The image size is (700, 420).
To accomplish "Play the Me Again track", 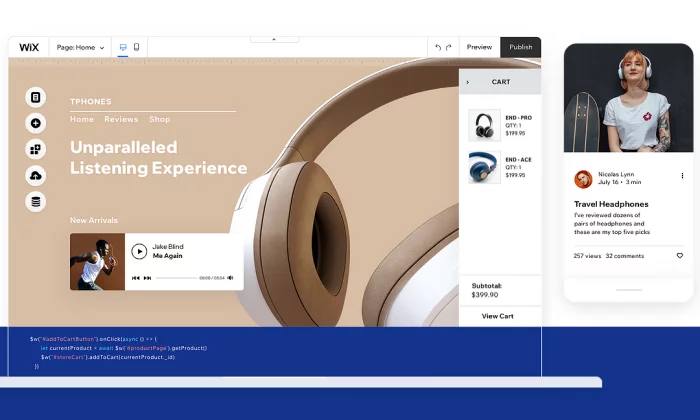I will pos(139,251).
